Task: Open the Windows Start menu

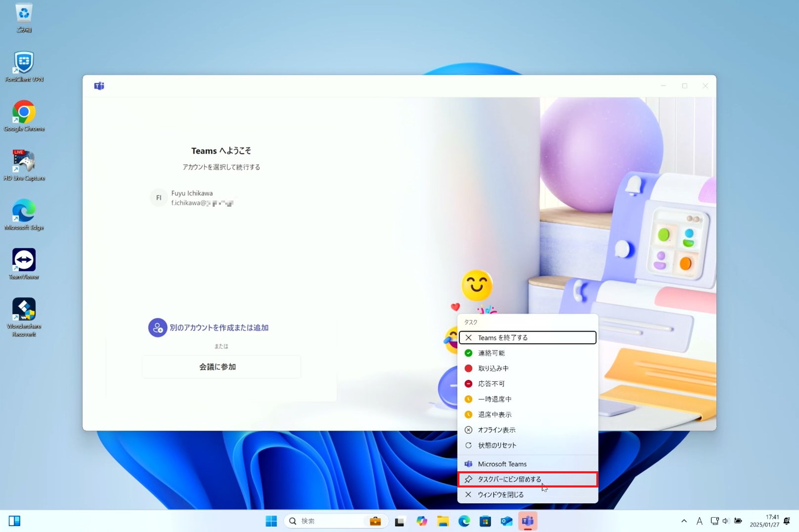Action: click(271, 521)
